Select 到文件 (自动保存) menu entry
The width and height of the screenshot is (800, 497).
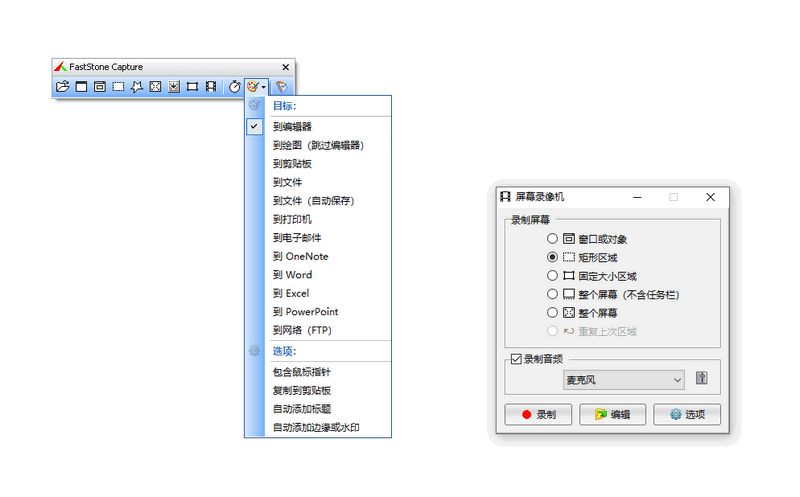309,200
